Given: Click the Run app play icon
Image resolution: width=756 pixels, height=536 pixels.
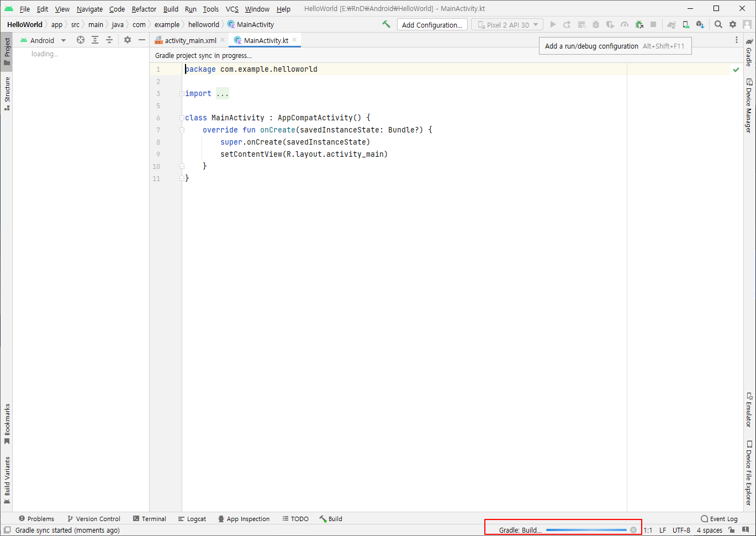Looking at the screenshot, I should click(x=553, y=24).
